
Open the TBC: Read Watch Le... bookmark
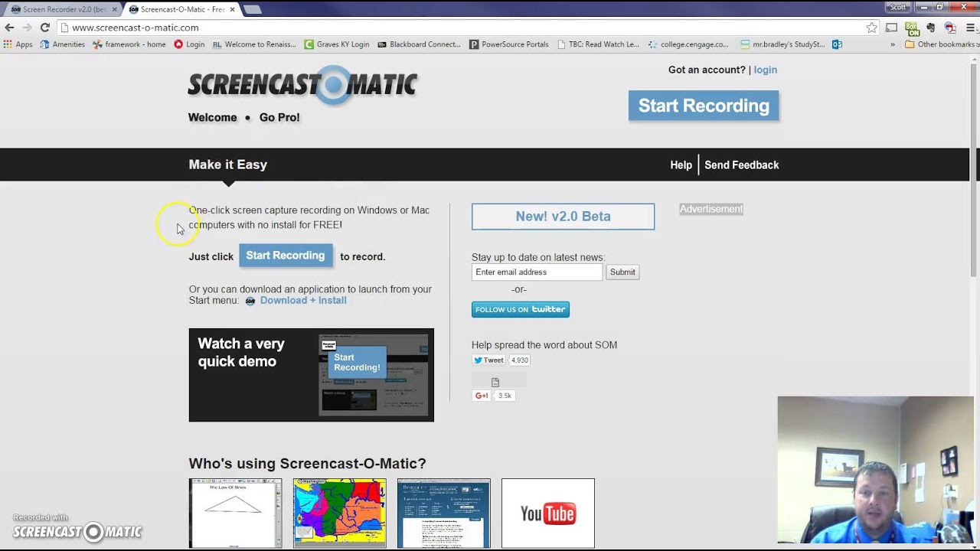[x=598, y=44]
